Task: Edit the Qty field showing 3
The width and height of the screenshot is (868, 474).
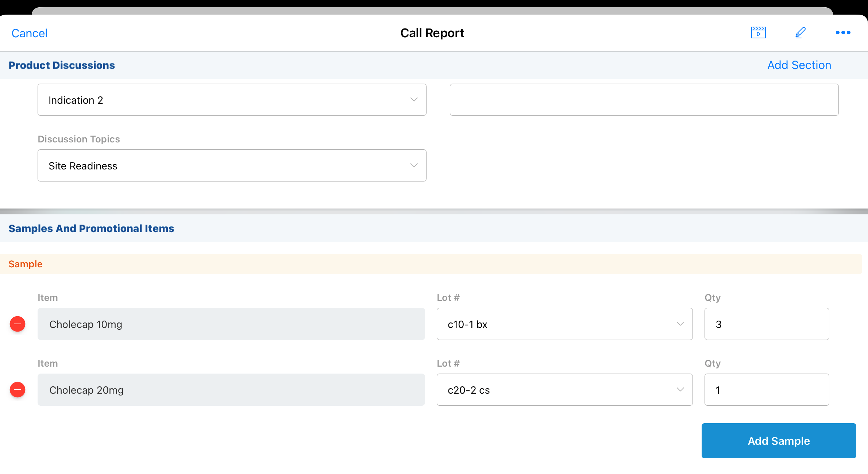Action: coord(766,324)
